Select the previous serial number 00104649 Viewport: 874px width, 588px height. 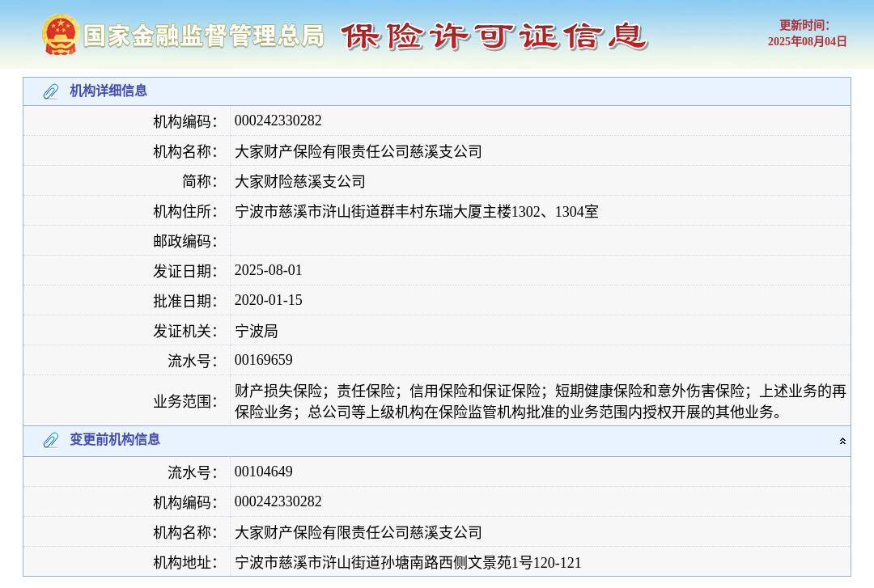[x=263, y=472]
